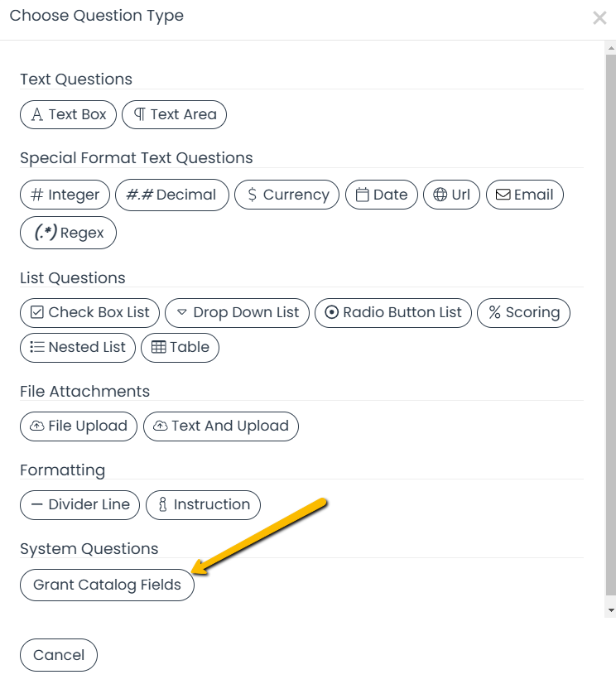Pick the Integer question type
Screen dimensions: 616x689
[65, 195]
